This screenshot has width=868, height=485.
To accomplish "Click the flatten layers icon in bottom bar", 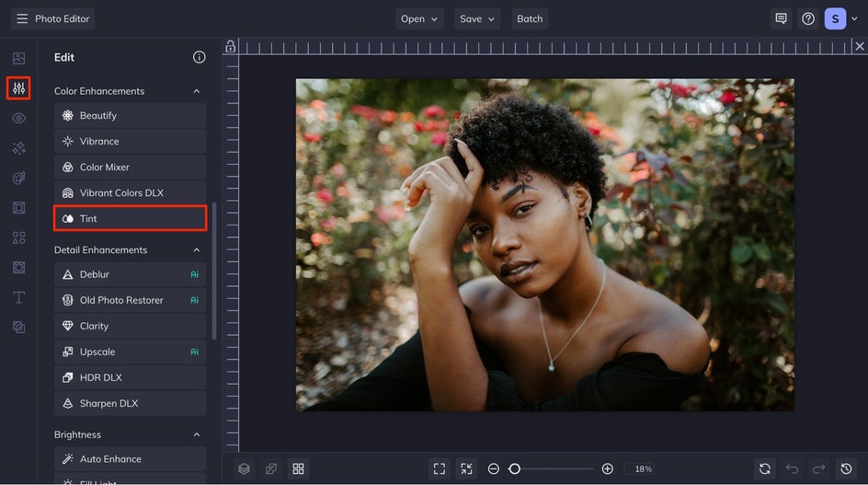I will [271, 469].
